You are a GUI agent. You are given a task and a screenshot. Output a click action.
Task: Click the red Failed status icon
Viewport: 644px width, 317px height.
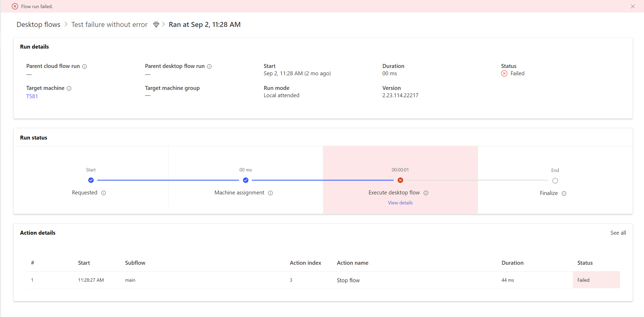[x=504, y=73]
